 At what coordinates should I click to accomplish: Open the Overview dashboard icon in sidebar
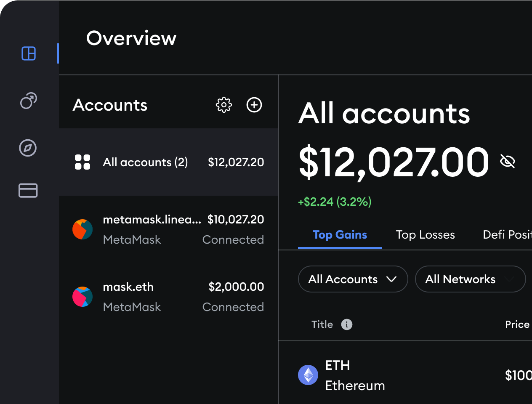tap(28, 53)
